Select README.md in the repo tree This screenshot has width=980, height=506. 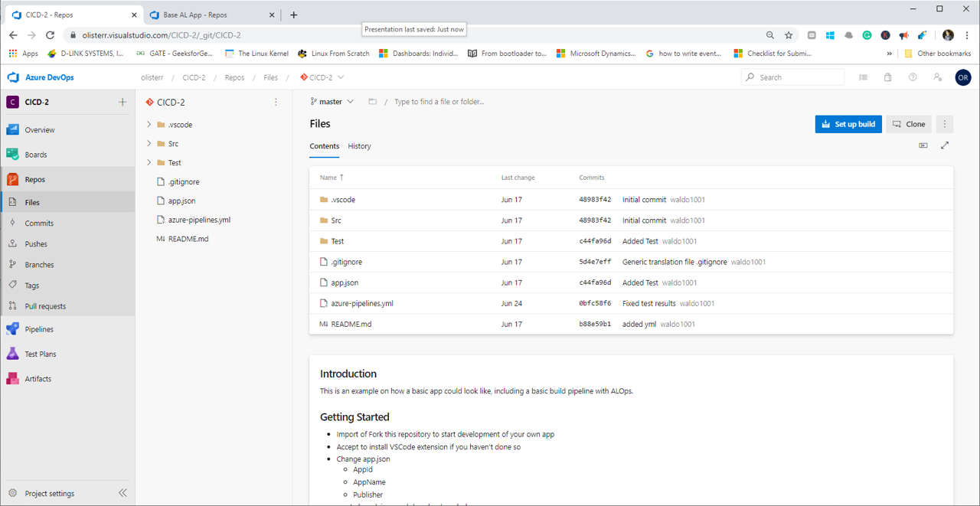click(188, 239)
